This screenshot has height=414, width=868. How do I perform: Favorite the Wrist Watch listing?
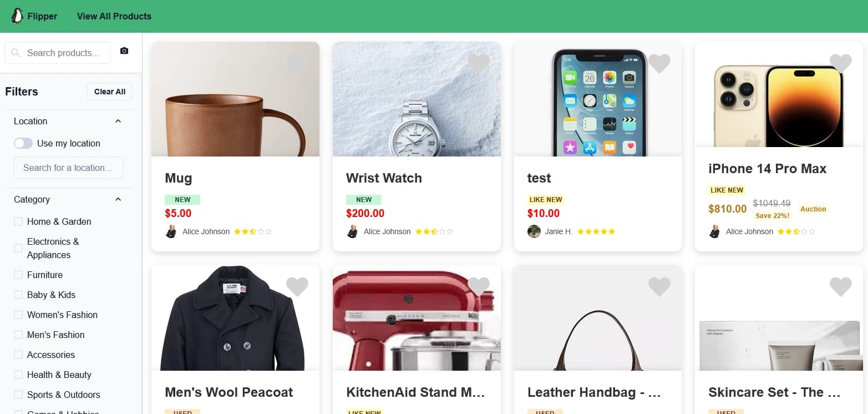[479, 64]
